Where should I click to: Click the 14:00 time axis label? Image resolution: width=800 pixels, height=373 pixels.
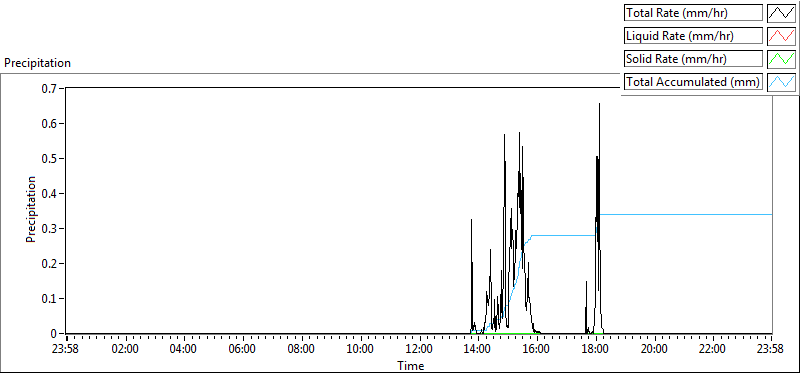[x=478, y=350]
